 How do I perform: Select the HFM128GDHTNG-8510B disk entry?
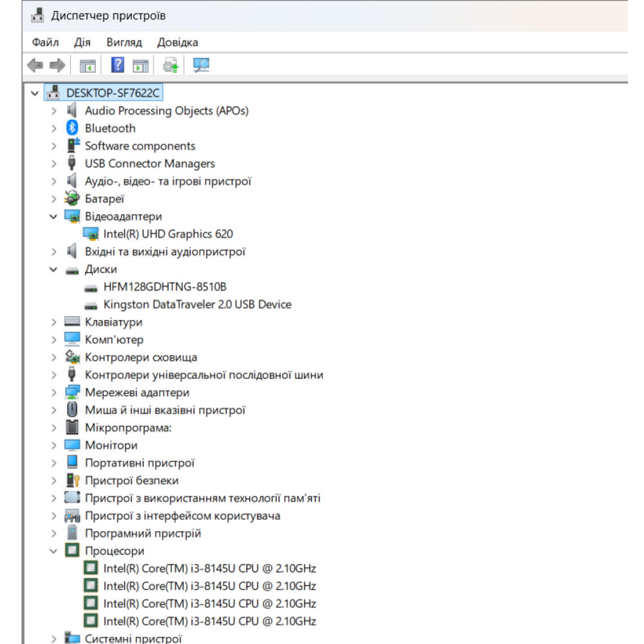[x=165, y=287]
